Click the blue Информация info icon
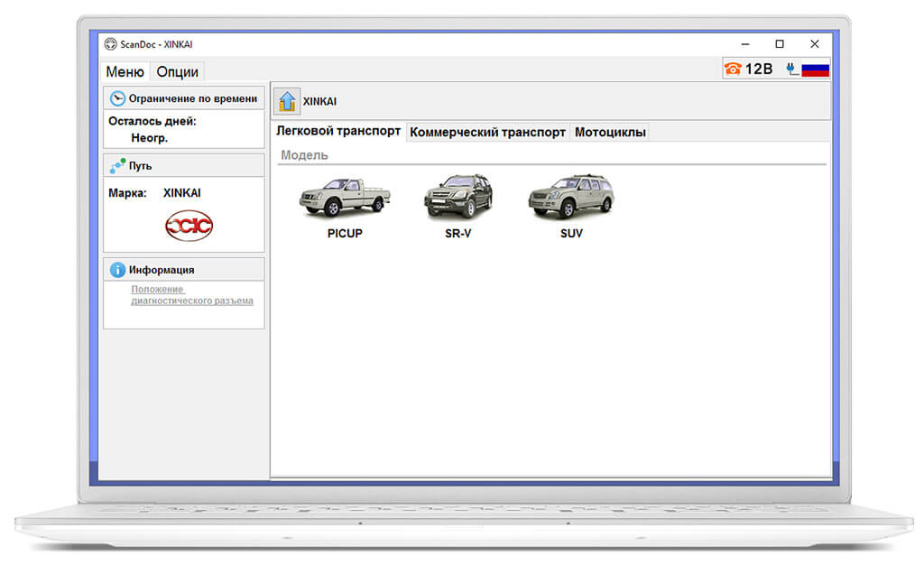This screenshot has width=924, height=565. 117,270
